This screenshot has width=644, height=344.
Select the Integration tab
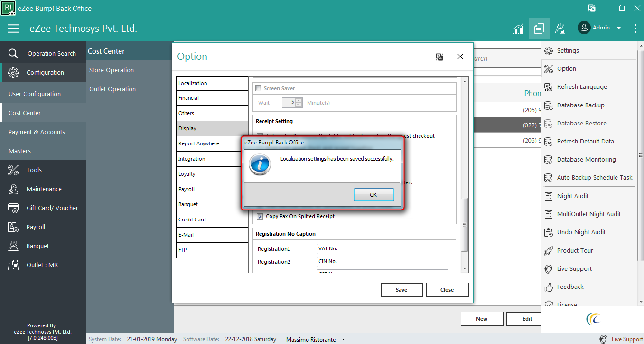click(212, 159)
